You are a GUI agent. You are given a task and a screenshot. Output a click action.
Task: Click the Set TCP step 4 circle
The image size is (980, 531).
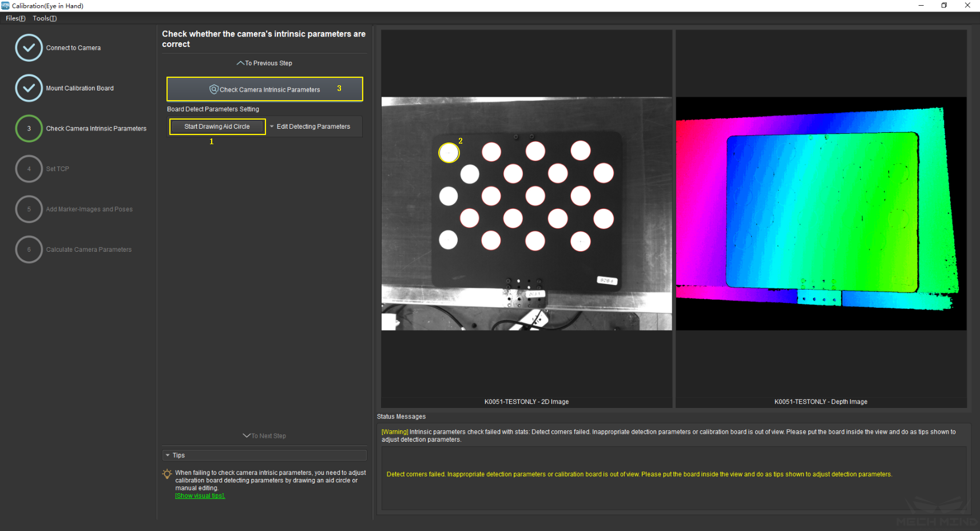pos(29,169)
